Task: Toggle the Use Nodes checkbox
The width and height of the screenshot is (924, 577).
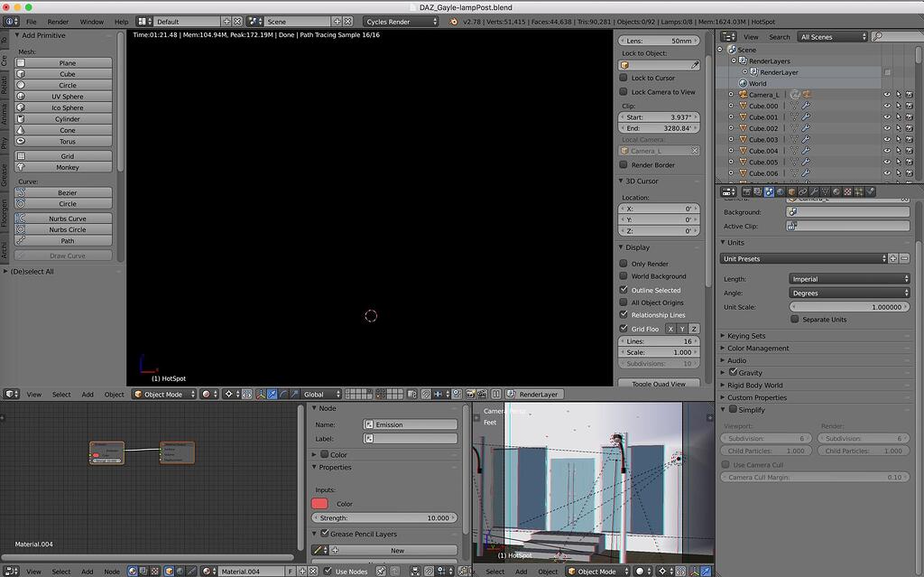Action: click(x=328, y=571)
